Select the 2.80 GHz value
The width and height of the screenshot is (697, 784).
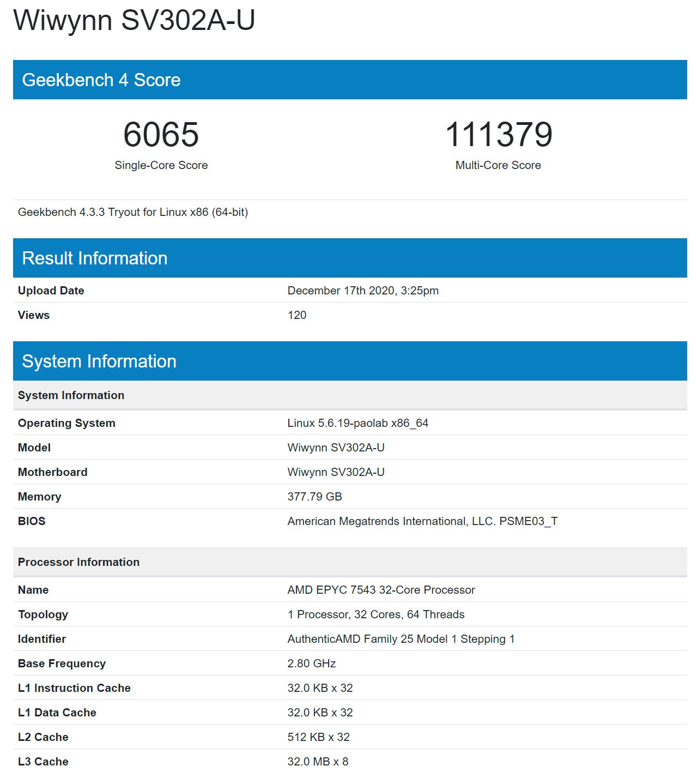click(x=312, y=664)
